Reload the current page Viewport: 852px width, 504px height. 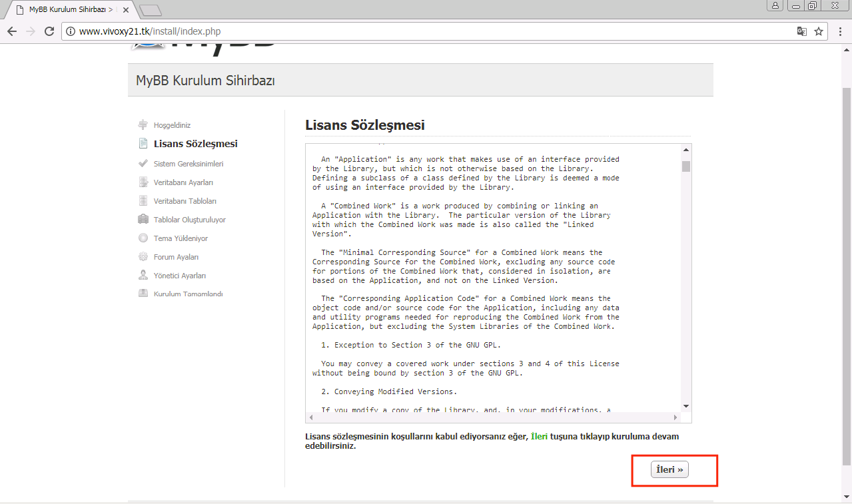[x=49, y=31]
